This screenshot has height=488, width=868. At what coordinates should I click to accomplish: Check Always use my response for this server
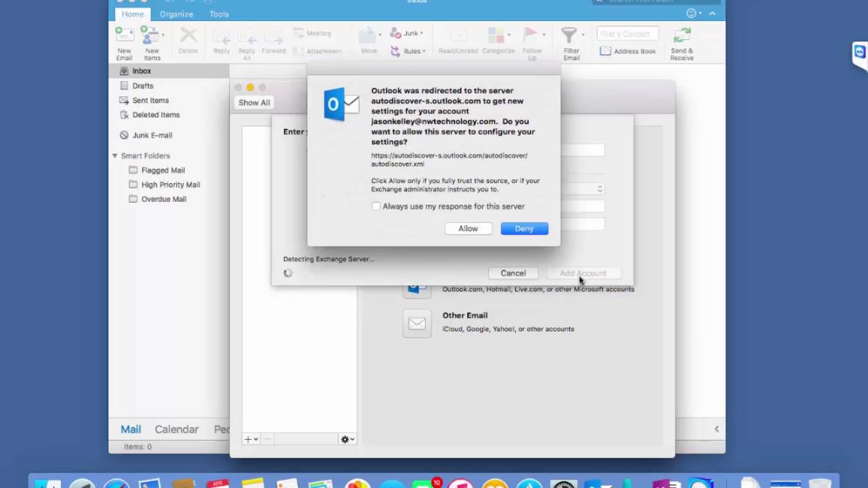[376, 206]
